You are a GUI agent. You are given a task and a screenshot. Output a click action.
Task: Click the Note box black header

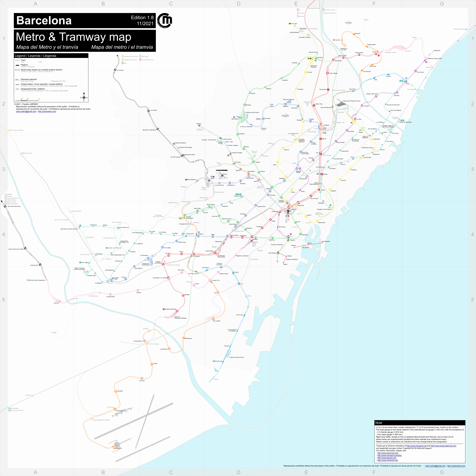(x=420, y=423)
